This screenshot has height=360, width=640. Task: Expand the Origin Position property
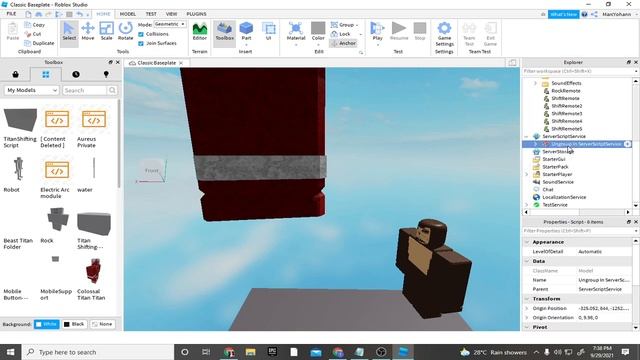[x=527, y=308]
